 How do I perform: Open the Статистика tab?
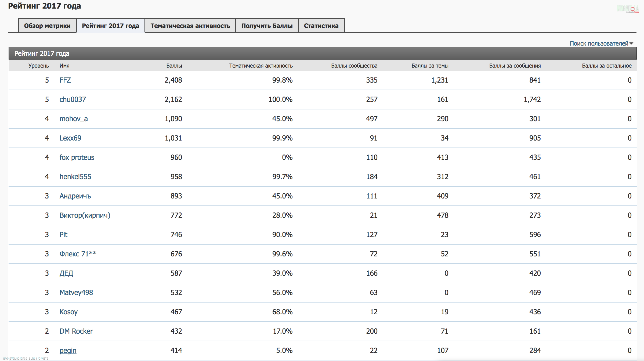point(321,26)
